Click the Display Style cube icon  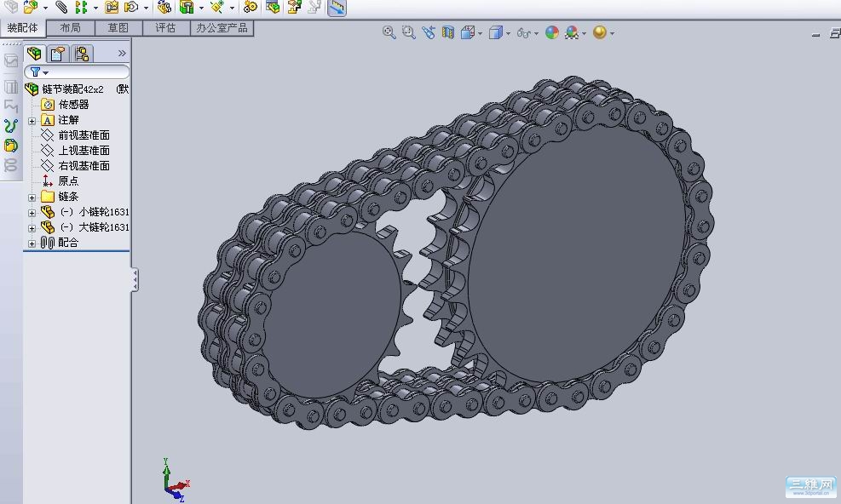pyautogui.click(x=496, y=32)
